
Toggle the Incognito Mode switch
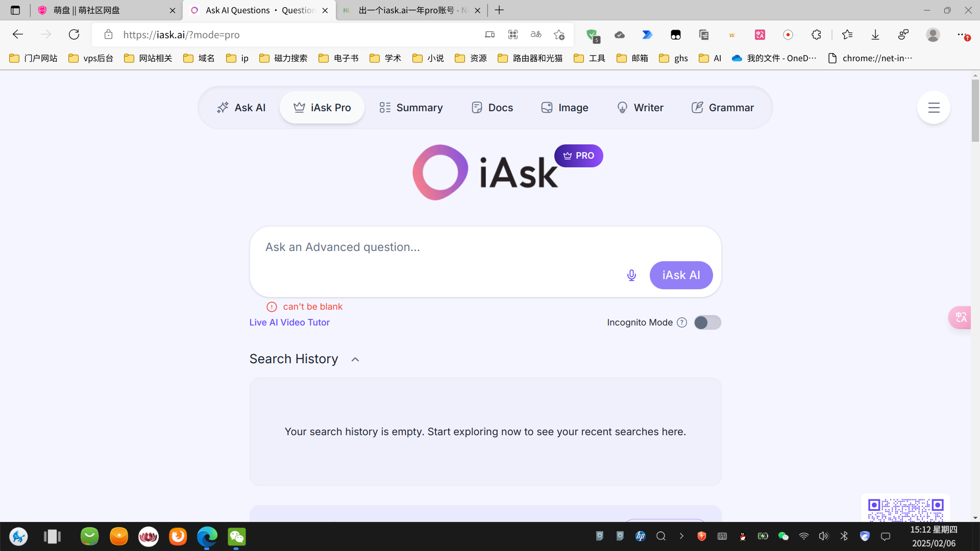coord(707,322)
